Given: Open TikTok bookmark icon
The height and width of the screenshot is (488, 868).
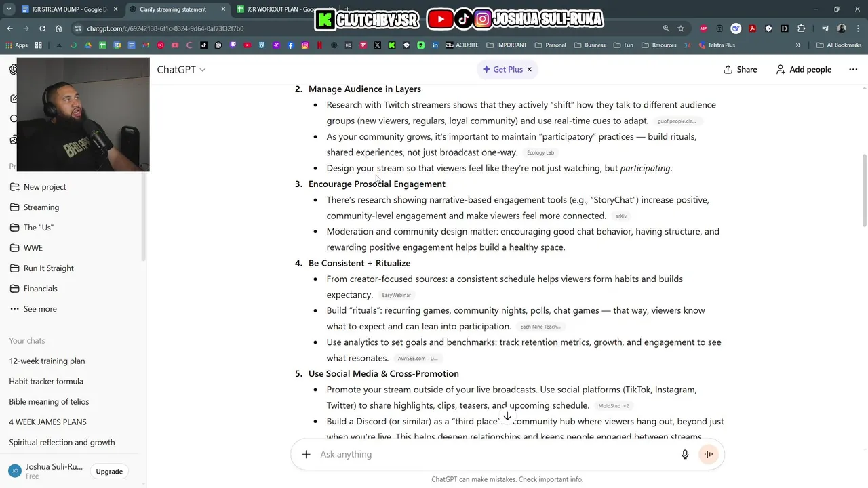Looking at the screenshot, I should (x=203, y=45).
